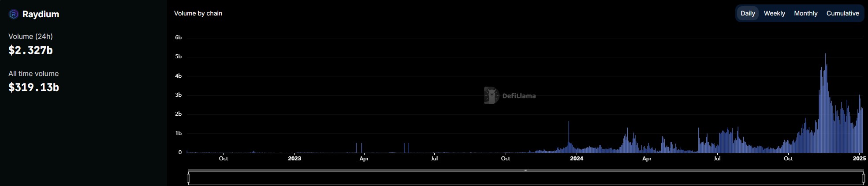Click the $319.13b all time volume value
Screen dimensions: 868x186
coord(34,87)
